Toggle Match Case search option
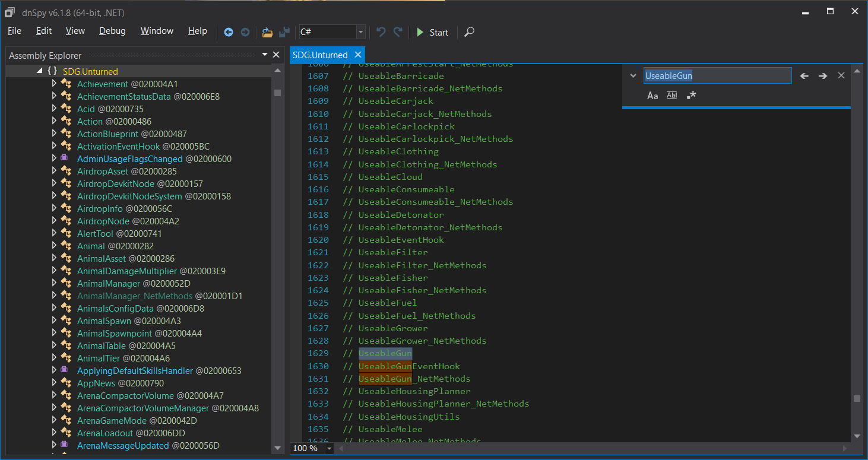Viewport: 868px width, 460px height. [652, 96]
